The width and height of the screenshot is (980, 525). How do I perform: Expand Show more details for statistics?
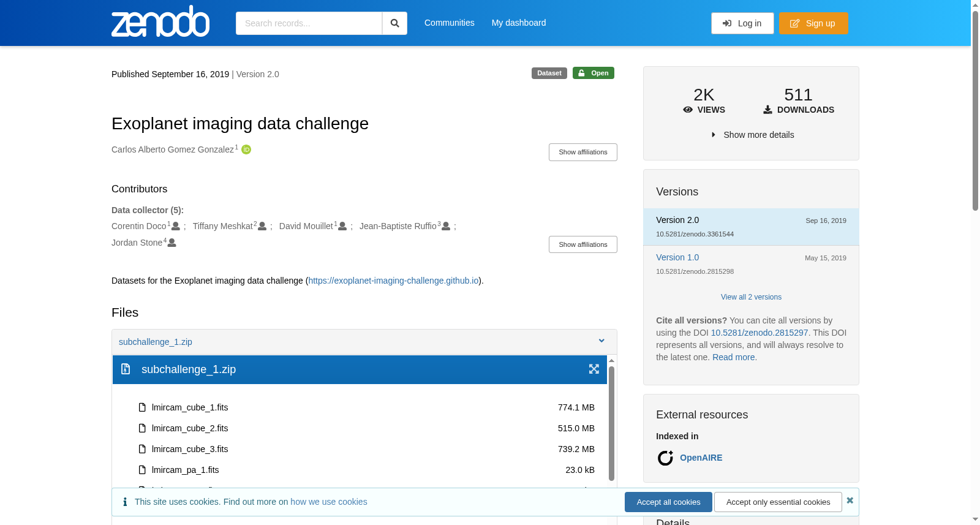pos(752,135)
